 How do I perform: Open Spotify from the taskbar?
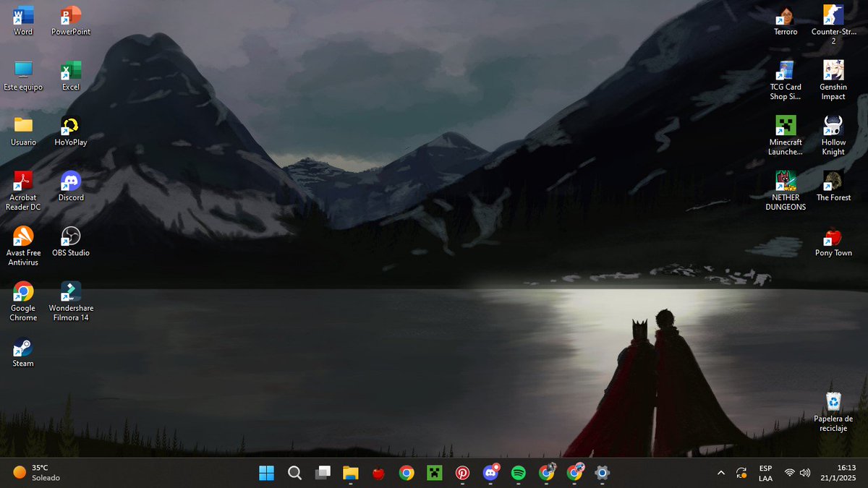[518, 473]
